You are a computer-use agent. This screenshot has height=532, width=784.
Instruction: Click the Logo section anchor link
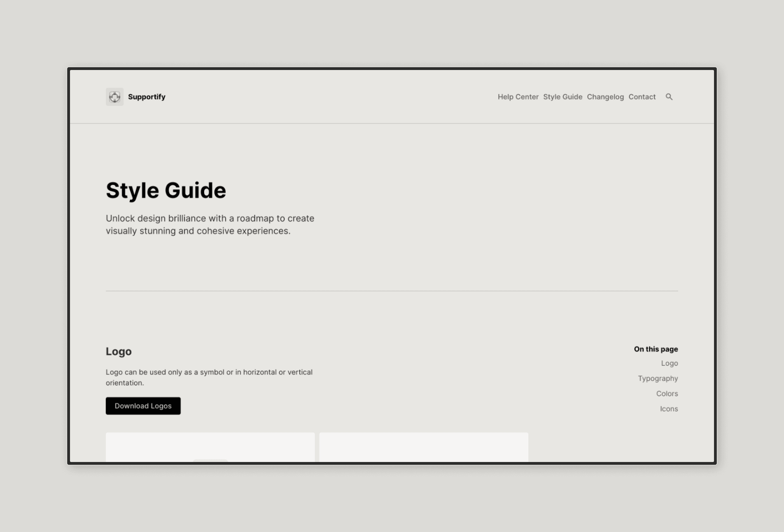tap(669, 363)
